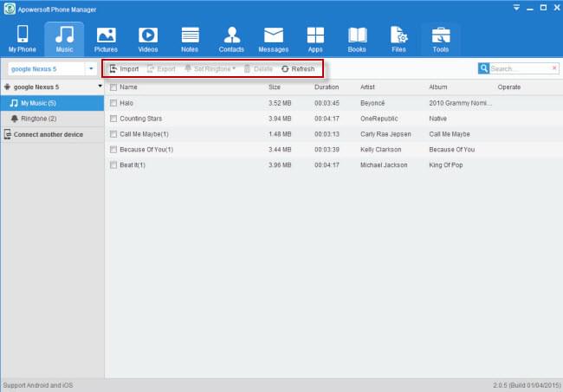Image resolution: width=563 pixels, height=392 pixels.
Task: Check the Halo song checkbox
Action: point(113,103)
